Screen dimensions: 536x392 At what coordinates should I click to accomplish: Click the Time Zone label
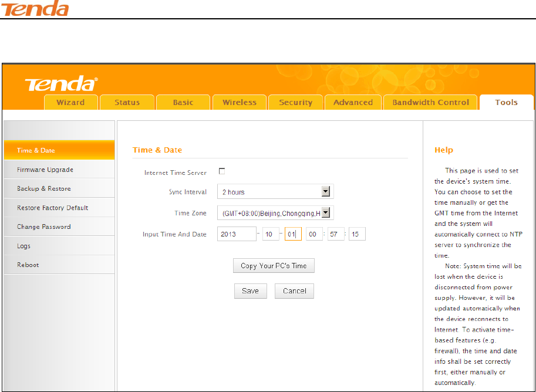click(190, 213)
